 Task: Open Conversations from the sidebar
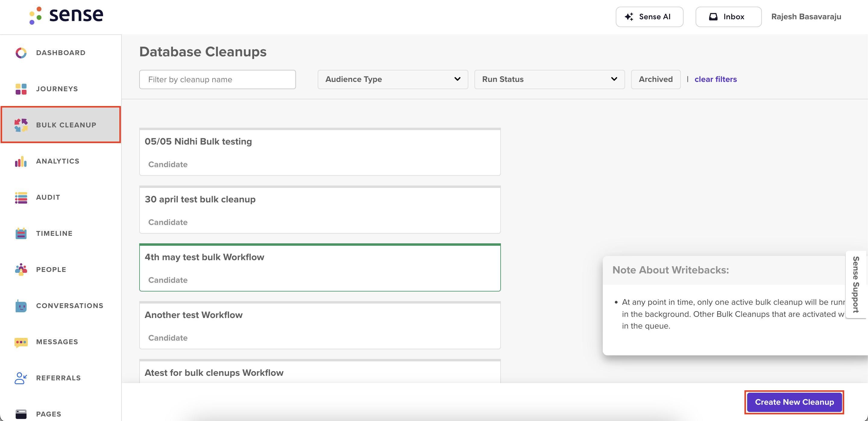click(x=61, y=306)
